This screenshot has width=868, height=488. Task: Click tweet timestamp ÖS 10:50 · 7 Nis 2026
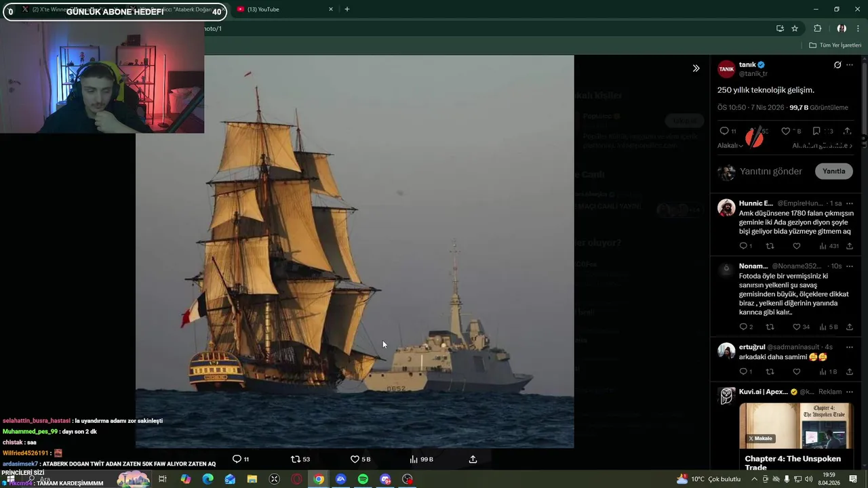[x=751, y=108]
